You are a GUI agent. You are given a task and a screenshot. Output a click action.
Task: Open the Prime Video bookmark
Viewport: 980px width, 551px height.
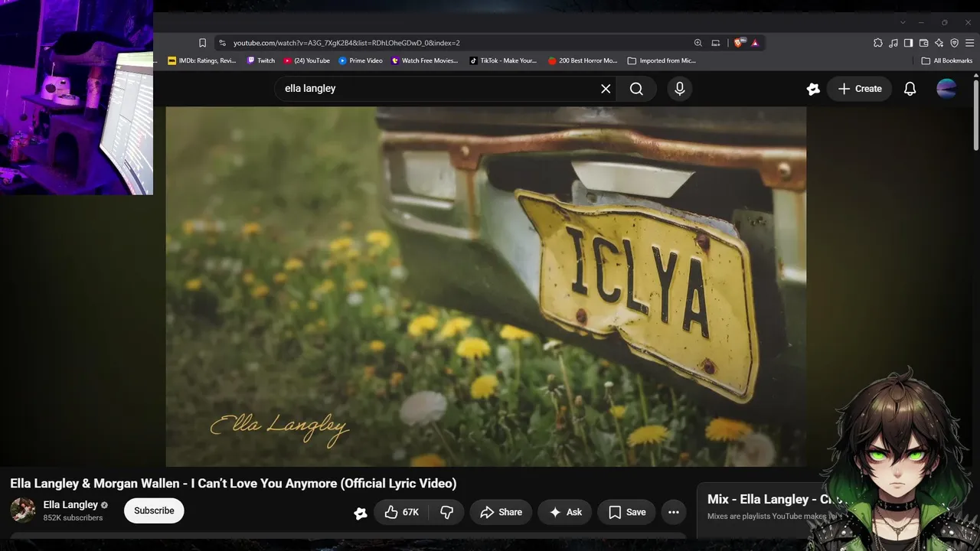pyautogui.click(x=361, y=60)
